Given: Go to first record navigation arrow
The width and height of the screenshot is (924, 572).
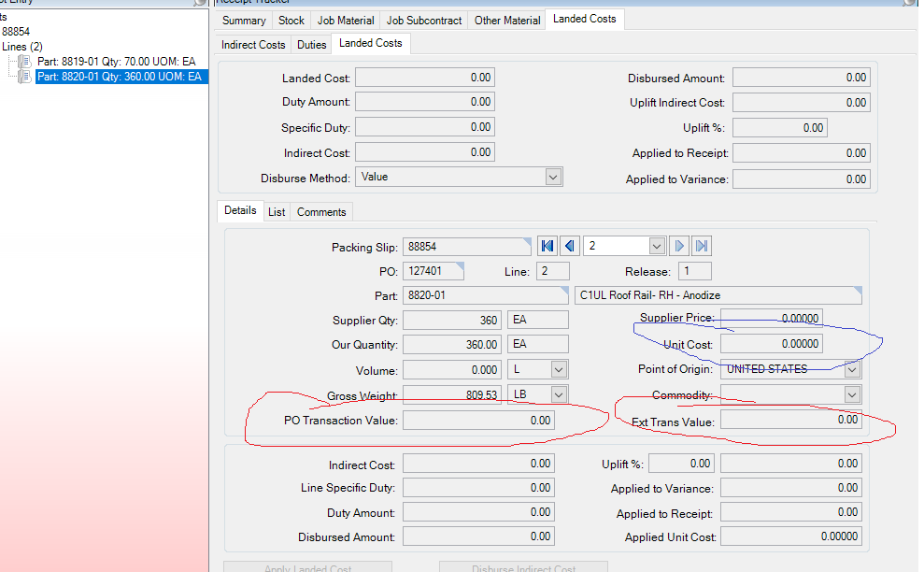Looking at the screenshot, I should tap(547, 246).
